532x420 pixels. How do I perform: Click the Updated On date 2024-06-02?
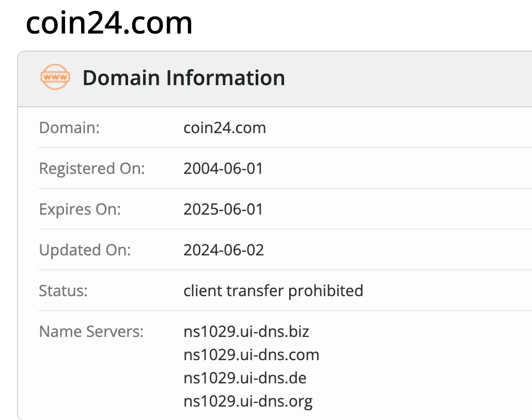click(x=224, y=250)
